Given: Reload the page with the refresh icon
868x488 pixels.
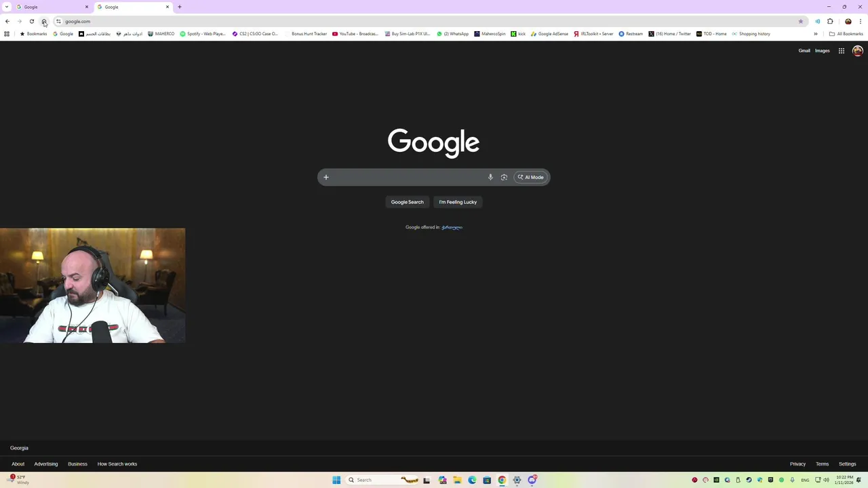Looking at the screenshot, I should [31, 22].
